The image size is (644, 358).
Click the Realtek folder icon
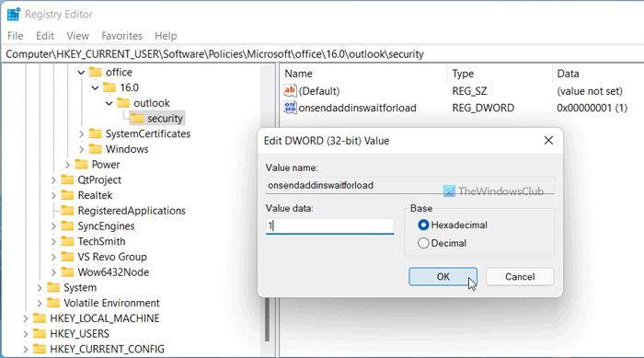point(67,195)
